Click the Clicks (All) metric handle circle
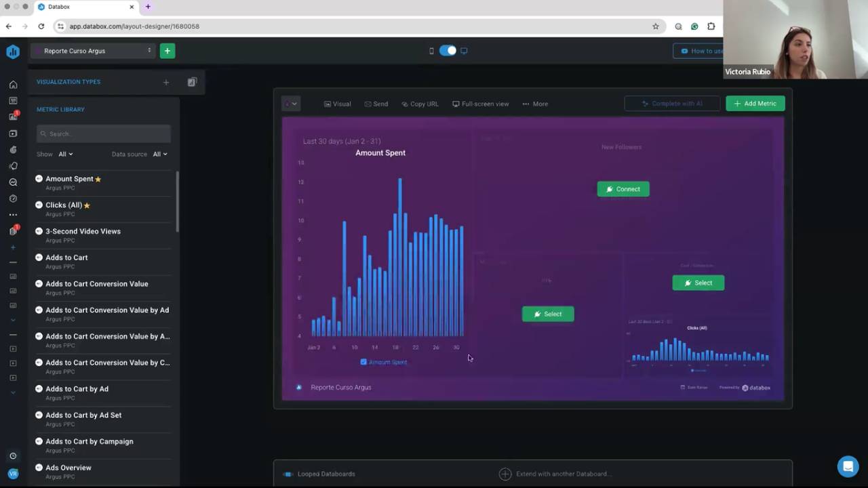The image size is (868, 488). tap(39, 205)
